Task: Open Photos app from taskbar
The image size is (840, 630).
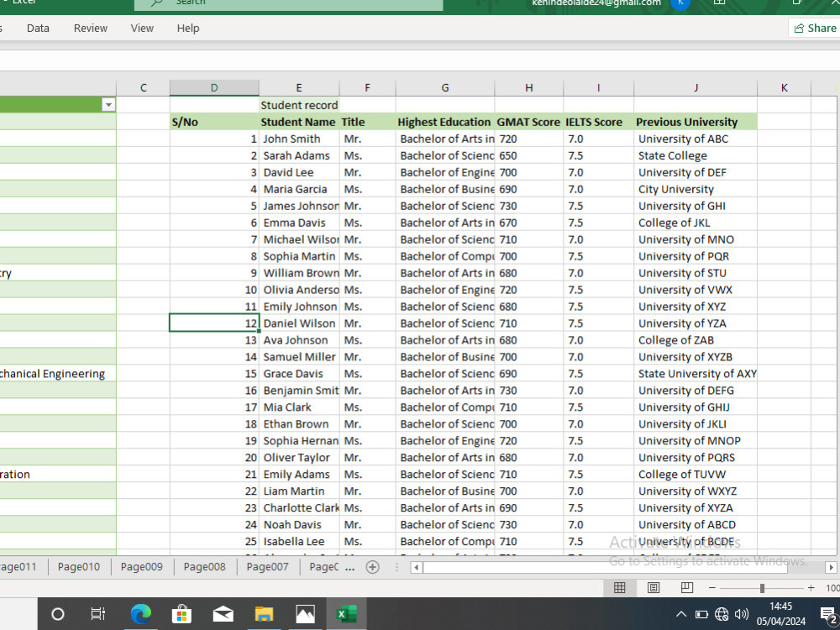Action: [306, 614]
